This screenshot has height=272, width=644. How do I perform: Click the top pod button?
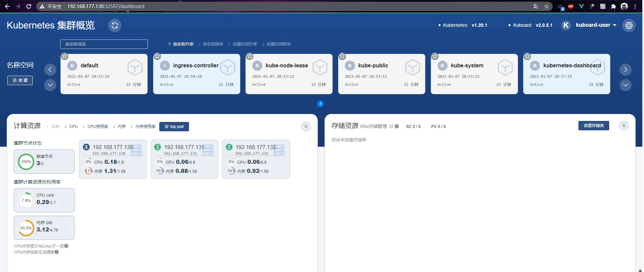point(174,127)
